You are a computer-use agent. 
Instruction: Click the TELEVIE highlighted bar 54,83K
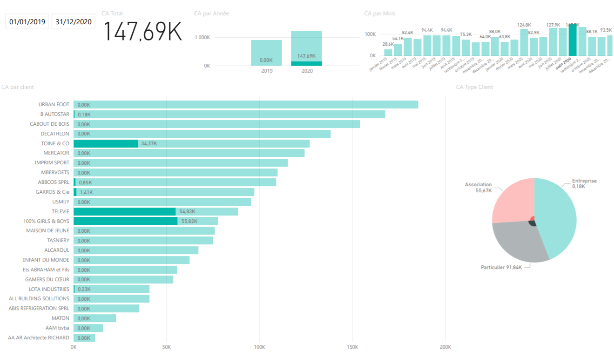[x=124, y=211]
